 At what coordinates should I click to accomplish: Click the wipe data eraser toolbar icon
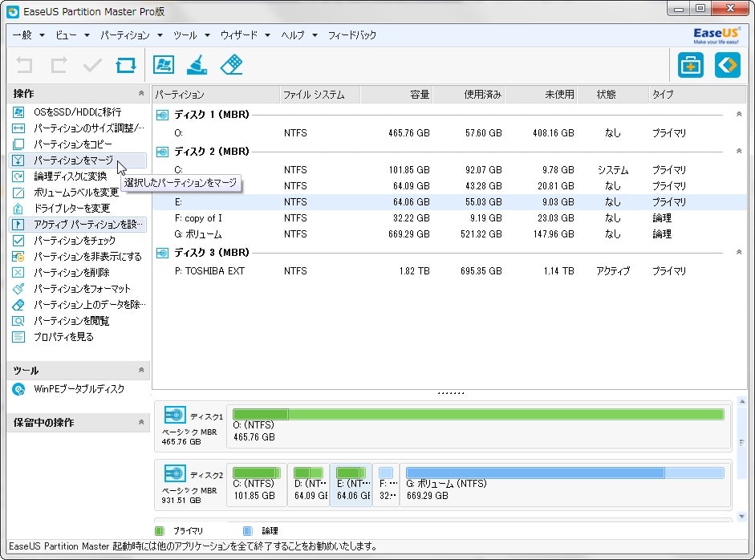231,65
